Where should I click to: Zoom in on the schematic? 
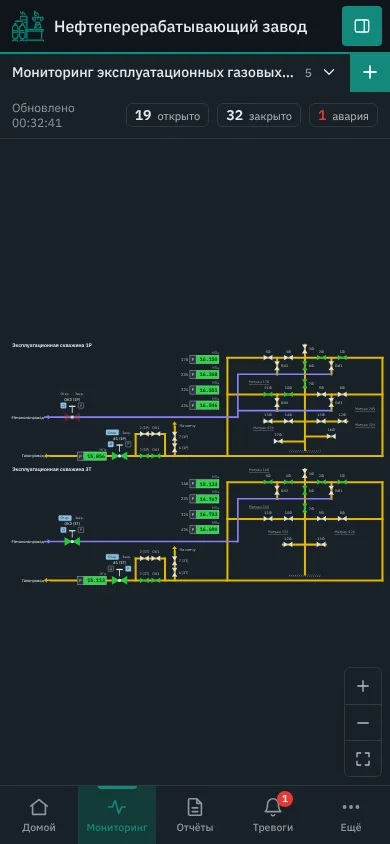coord(363,686)
